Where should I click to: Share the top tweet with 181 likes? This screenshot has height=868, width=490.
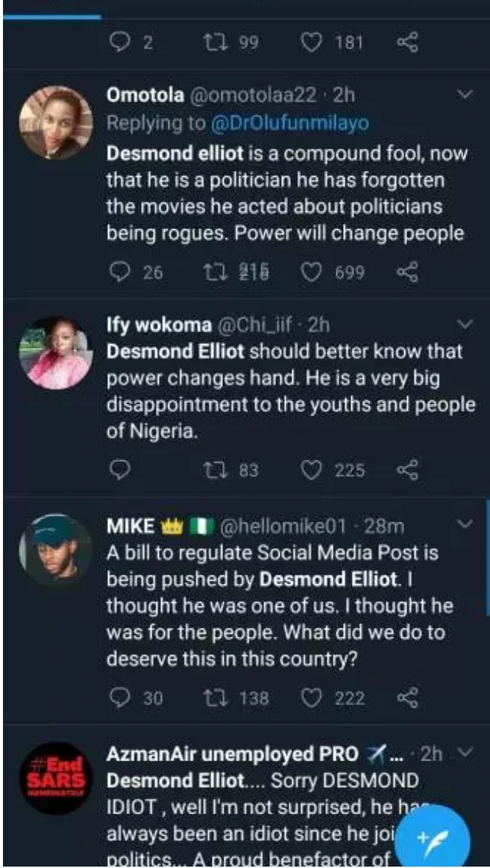407,43
